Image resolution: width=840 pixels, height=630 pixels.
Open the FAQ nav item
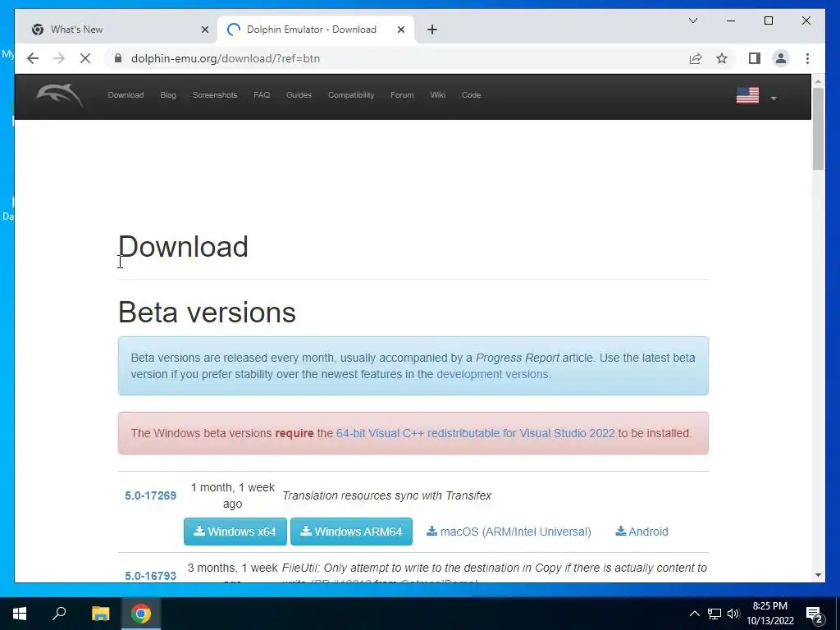point(262,95)
